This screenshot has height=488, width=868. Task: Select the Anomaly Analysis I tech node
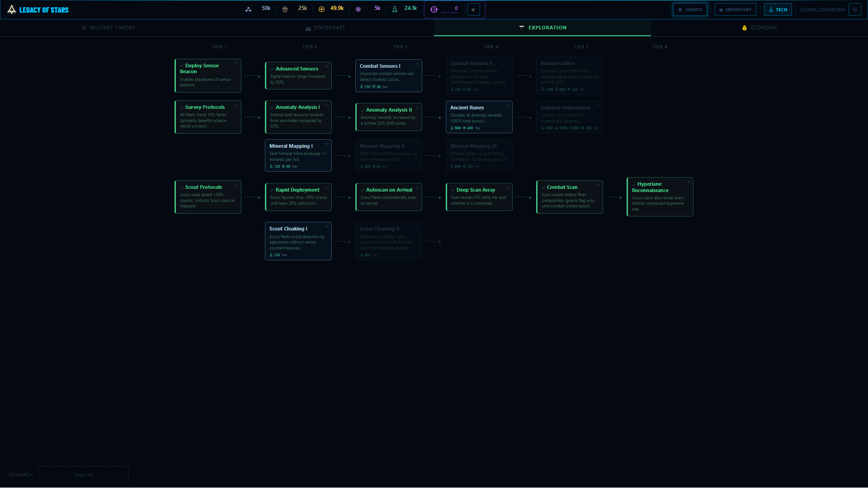[x=298, y=117]
